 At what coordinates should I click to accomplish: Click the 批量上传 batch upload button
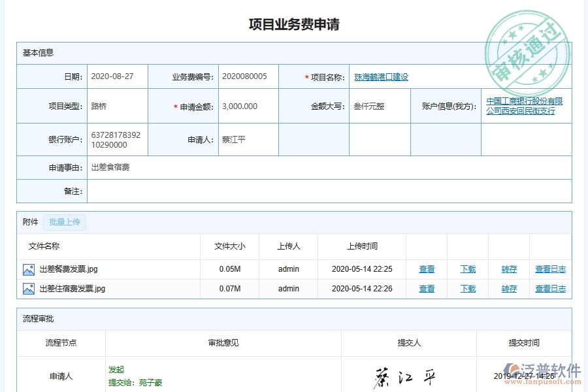click(64, 222)
